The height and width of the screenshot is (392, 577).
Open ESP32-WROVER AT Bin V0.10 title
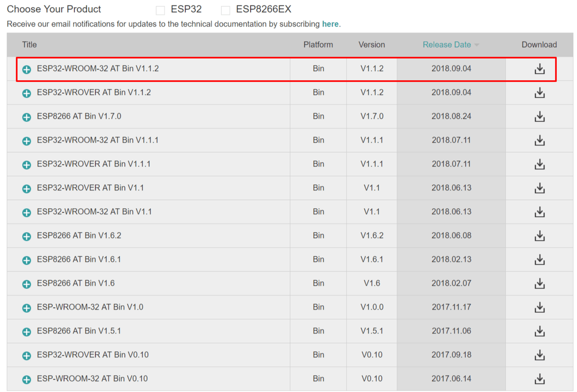click(x=93, y=355)
